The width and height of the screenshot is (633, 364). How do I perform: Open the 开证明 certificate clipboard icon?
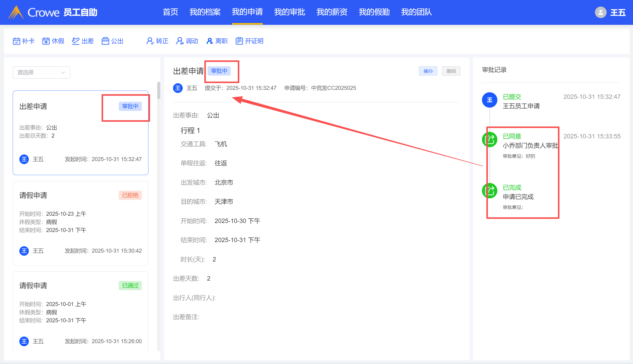click(x=239, y=41)
